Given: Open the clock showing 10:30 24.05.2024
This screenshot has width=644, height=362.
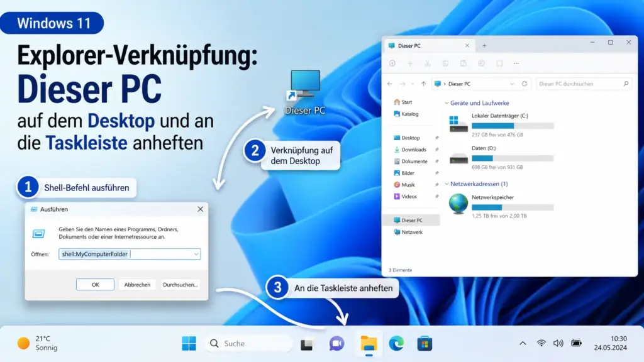Looking at the screenshot, I should click(610, 343).
